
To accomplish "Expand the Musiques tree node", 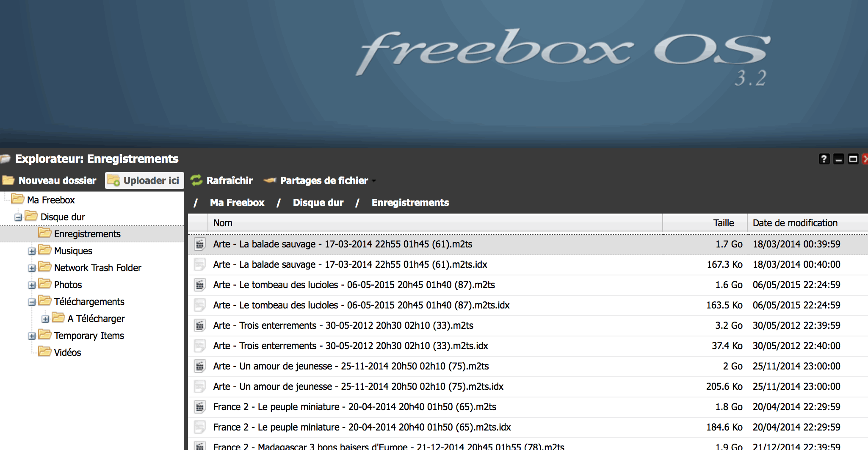I will pyautogui.click(x=32, y=251).
